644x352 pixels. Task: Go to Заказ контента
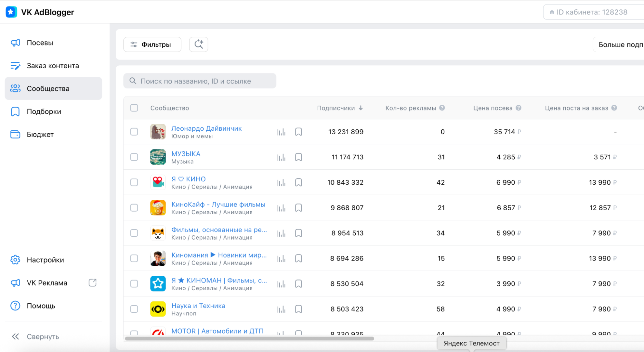tap(53, 66)
